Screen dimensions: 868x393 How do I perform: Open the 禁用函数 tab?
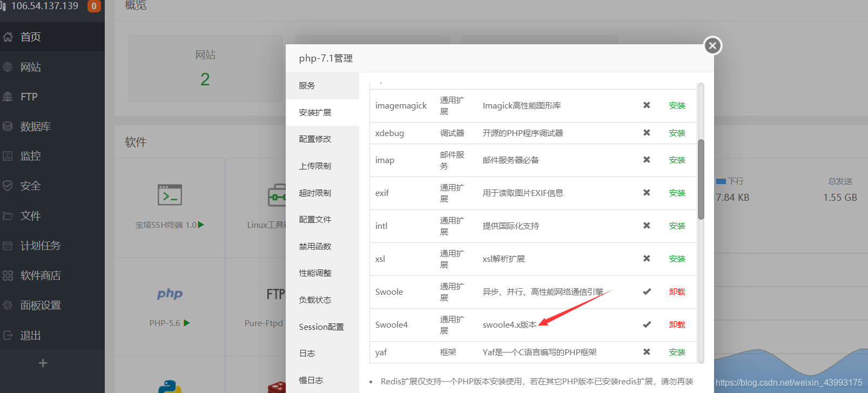(322, 246)
